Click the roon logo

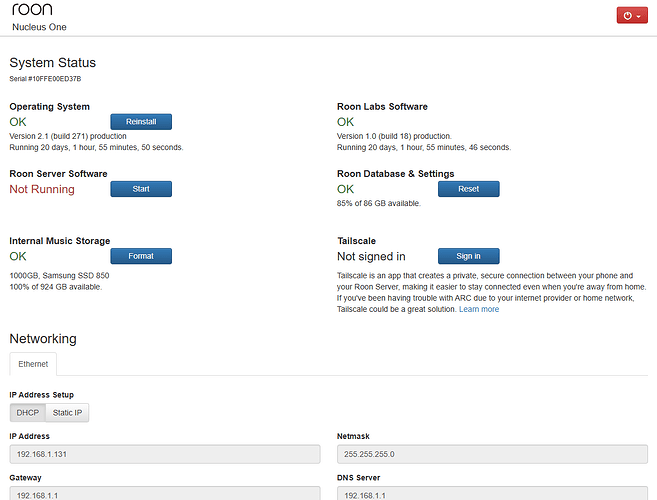[32, 9]
